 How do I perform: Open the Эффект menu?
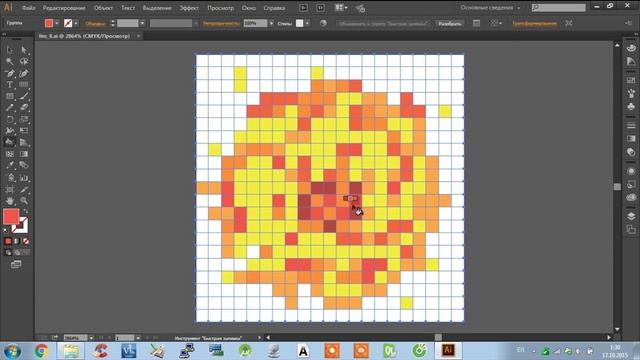pyautogui.click(x=189, y=8)
